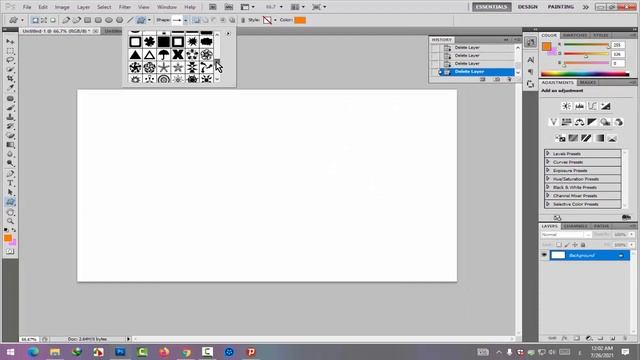
Task: Expand Exposure Presets list
Action: coord(548,170)
